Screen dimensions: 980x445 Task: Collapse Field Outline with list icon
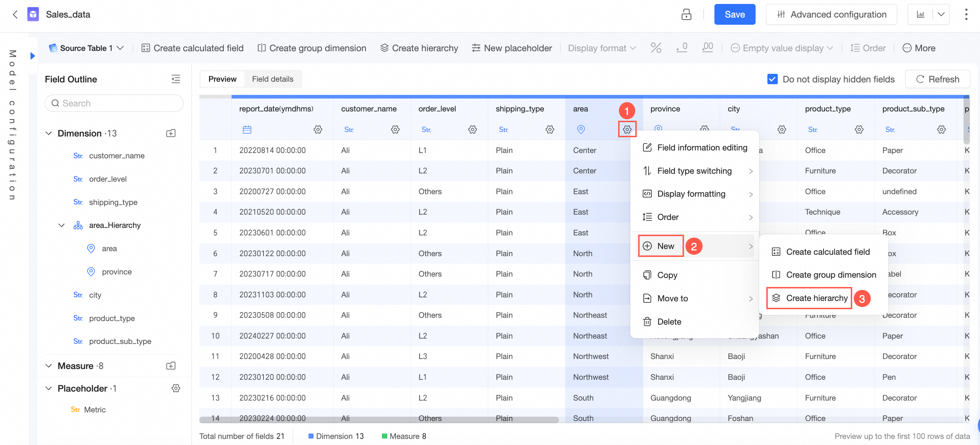pyautogui.click(x=176, y=79)
